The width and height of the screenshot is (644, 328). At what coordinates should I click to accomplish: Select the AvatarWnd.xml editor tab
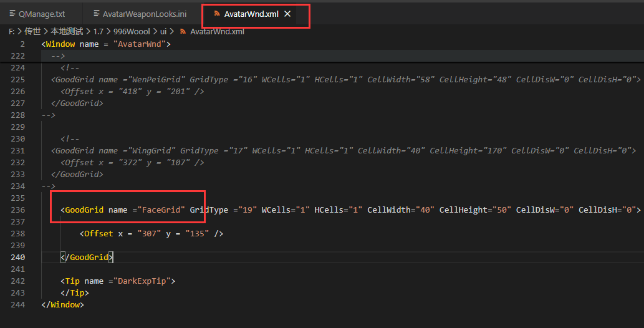(x=251, y=14)
